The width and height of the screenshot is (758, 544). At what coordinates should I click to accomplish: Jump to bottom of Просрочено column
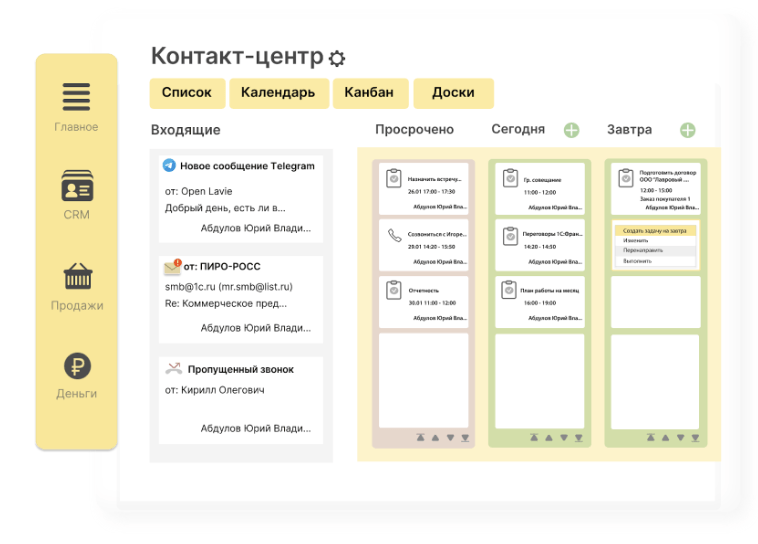465,438
